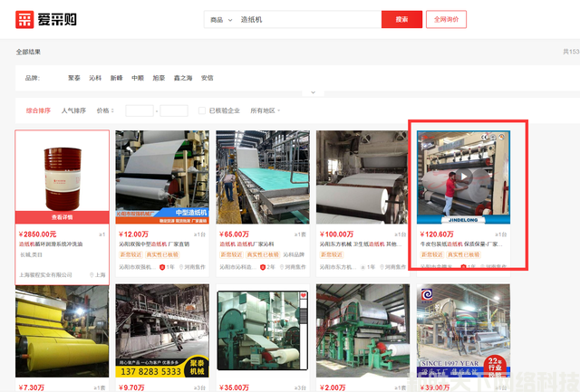Image resolution: width=580 pixels, height=392 pixels.
Task: Filter by brand 聚泰
Action: [x=74, y=78]
